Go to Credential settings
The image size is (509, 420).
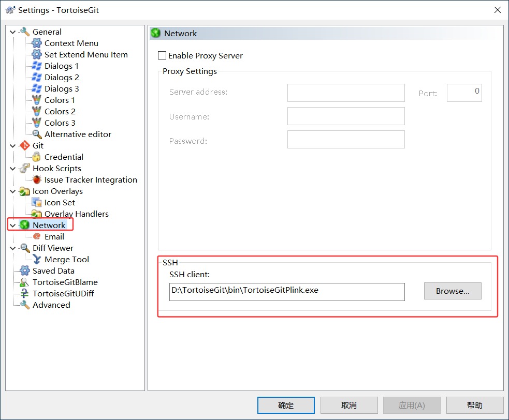pos(64,157)
